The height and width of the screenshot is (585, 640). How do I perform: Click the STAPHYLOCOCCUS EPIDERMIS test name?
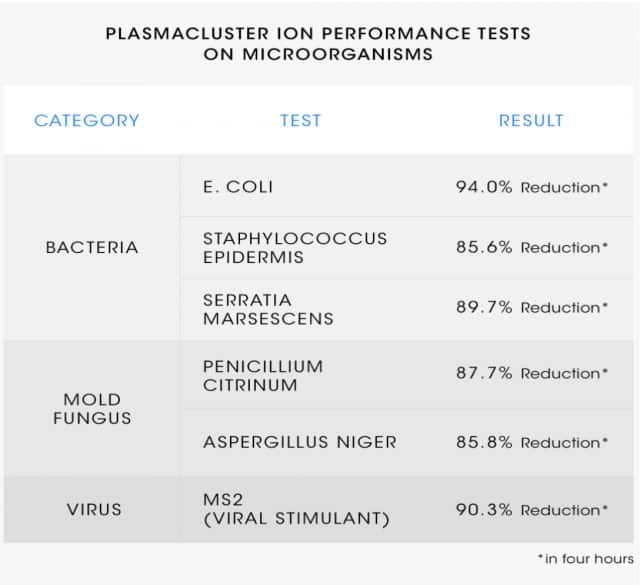pyautogui.click(x=295, y=248)
